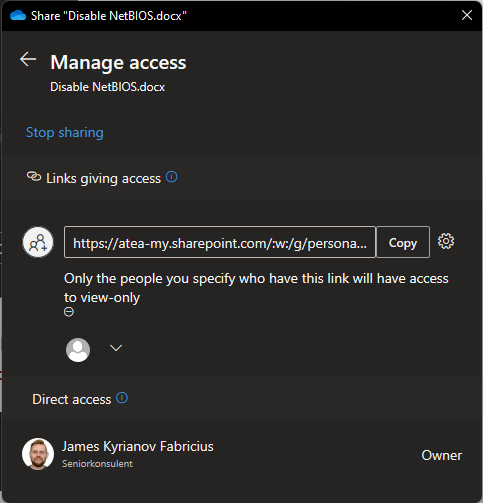Click the name James Kyrianov Fabricius
Image resolution: width=483 pixels, height=503 pixels.
(x=138, y=446)
